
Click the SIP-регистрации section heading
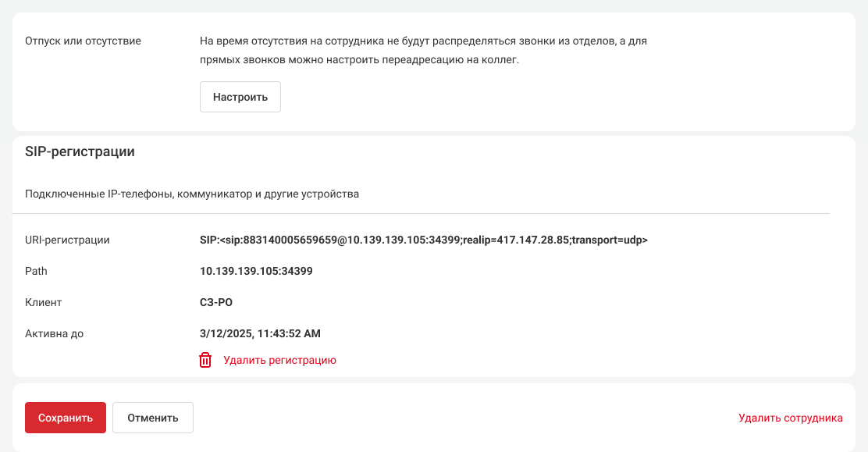pyautogui.click(x=80, y=152)
